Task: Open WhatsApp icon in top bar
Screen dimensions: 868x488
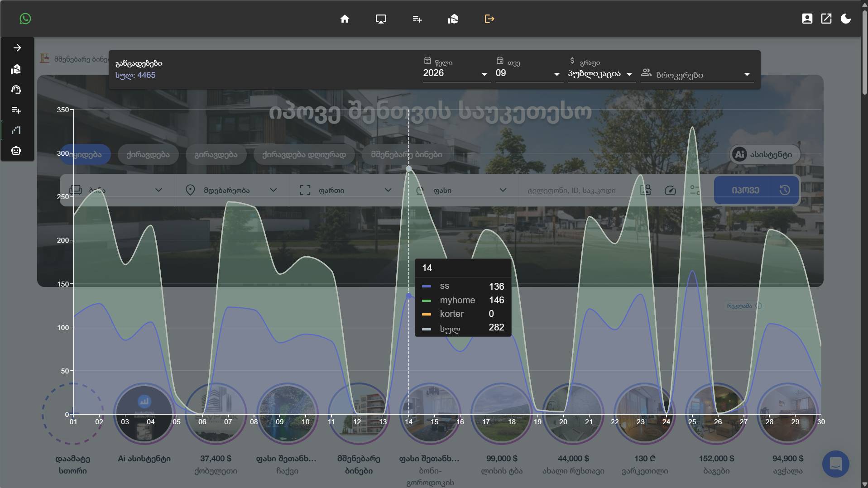Action: (25, 19)
